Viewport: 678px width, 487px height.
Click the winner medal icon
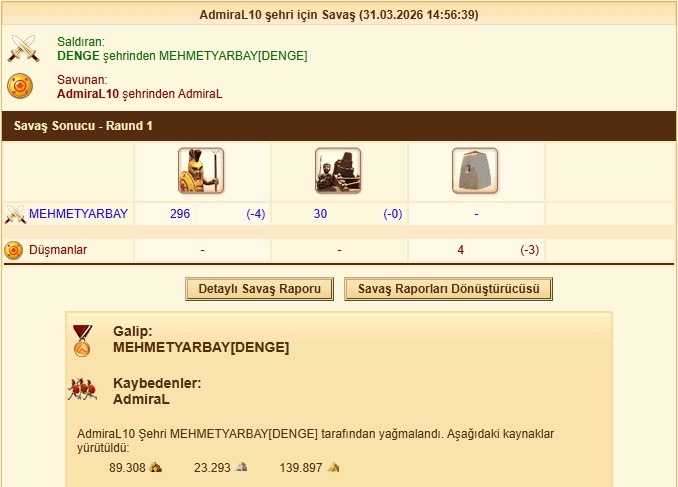(82, 341)
